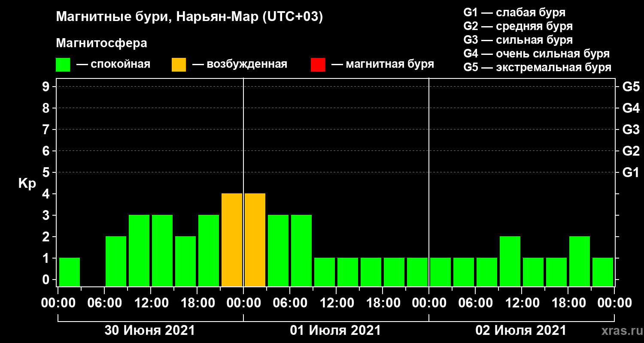Viewport: 644px width, 343px height.
Task: Click the red "магнитная буря" legend swatch
Action: (x=318, y=65)
